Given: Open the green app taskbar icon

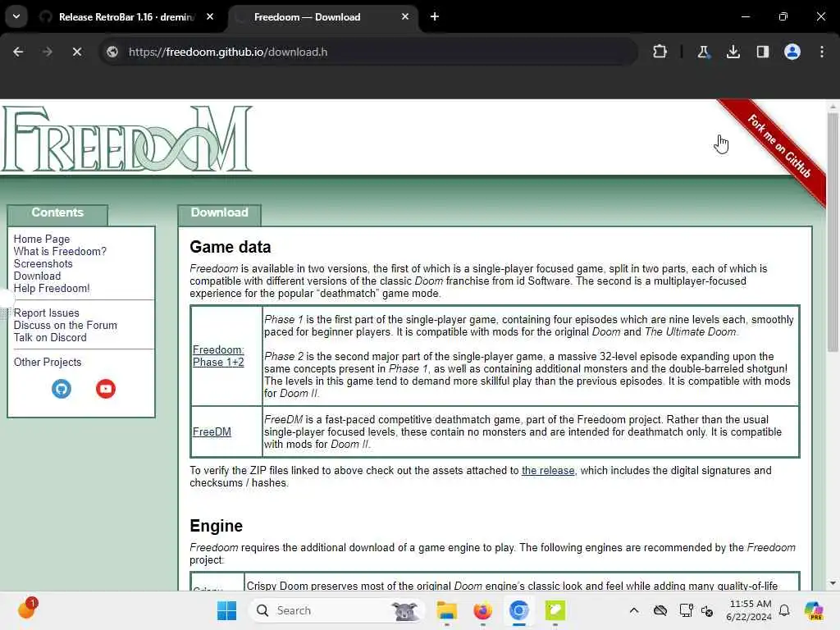Looking at the screenshot, I should coord(555,610).
